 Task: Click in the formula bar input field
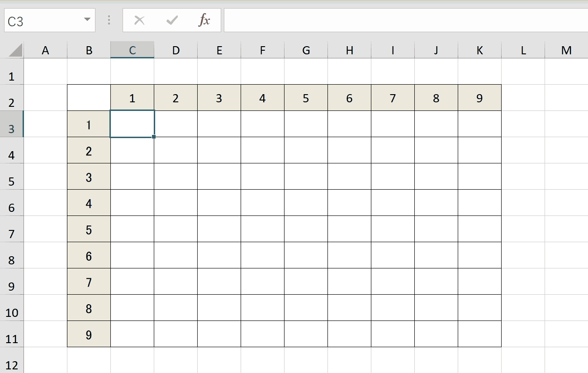click(403, 20)
